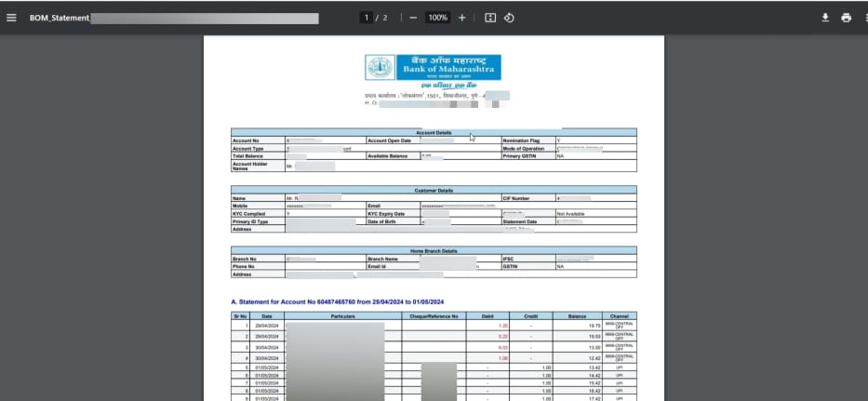868x401 pixels.
Task: Select the Total Balance label
Action: (247, 156)
